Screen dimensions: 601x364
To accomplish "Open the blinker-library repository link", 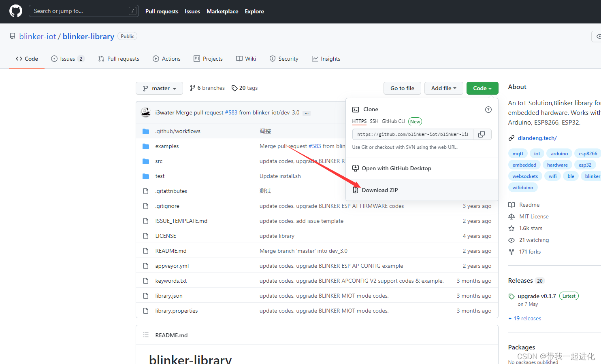I will tap(88, 36).
